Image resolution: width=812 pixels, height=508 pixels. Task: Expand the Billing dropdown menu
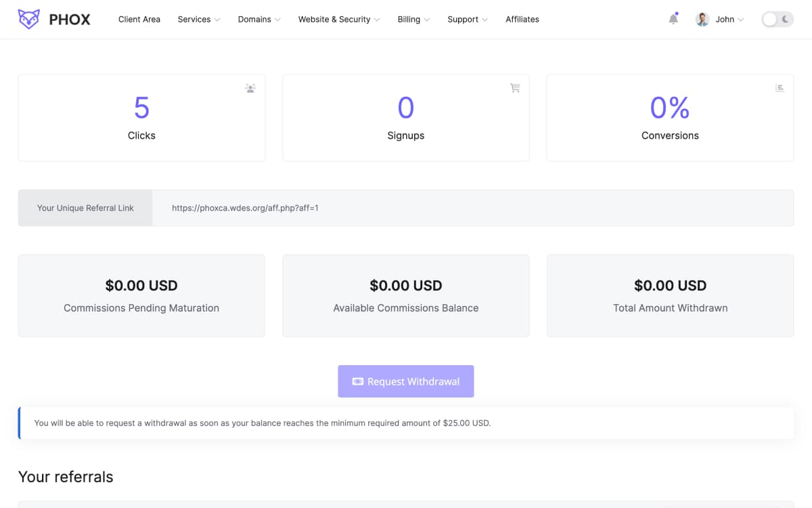(413, 20)
